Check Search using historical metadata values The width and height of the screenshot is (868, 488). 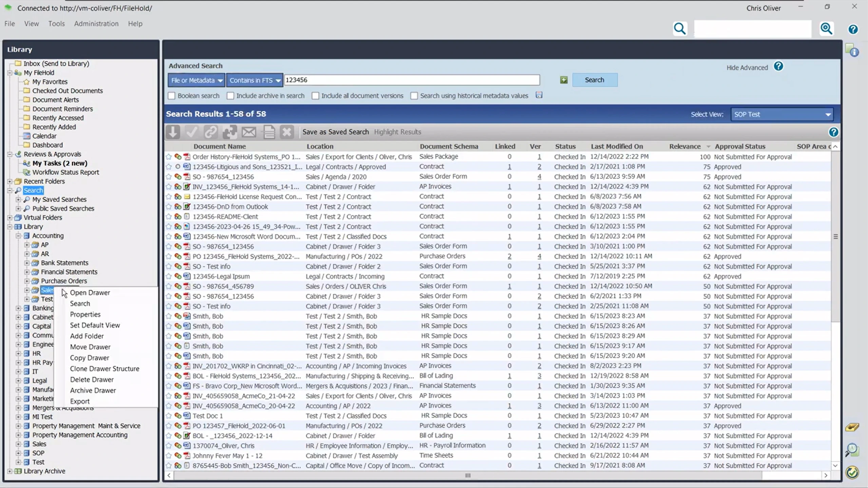coord(414,96)
